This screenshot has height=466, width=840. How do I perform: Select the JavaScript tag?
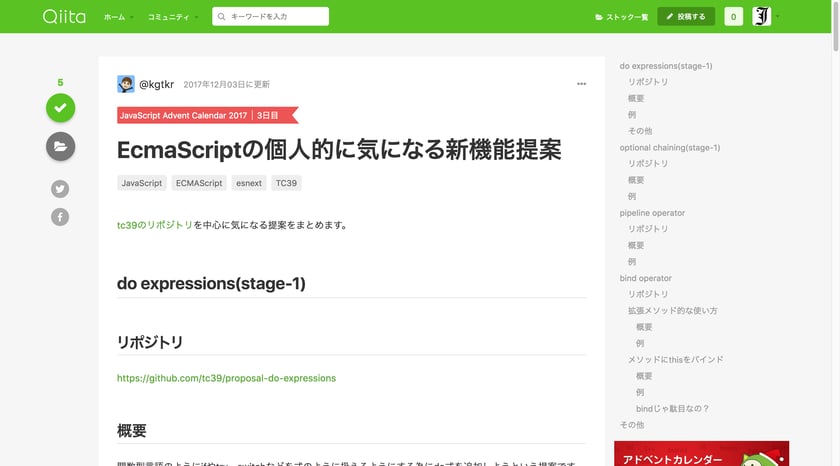tap(141, 183)
